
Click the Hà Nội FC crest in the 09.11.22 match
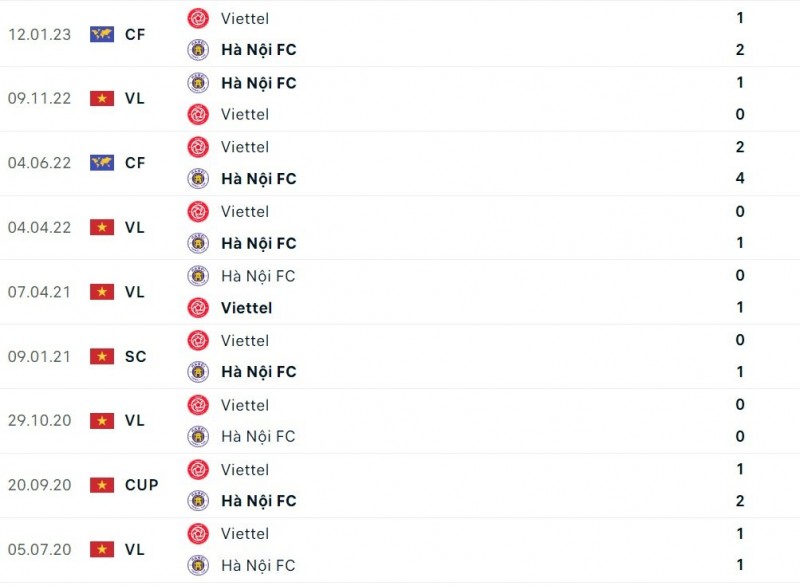click(x=198, y=83)
